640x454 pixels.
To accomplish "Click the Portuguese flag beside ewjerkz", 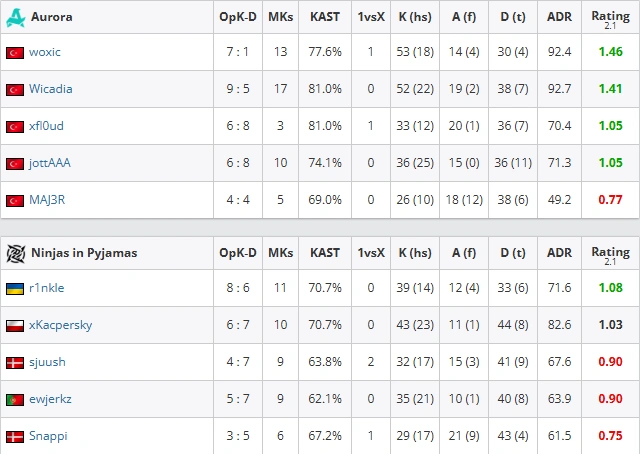I will (x=15, y=400).
